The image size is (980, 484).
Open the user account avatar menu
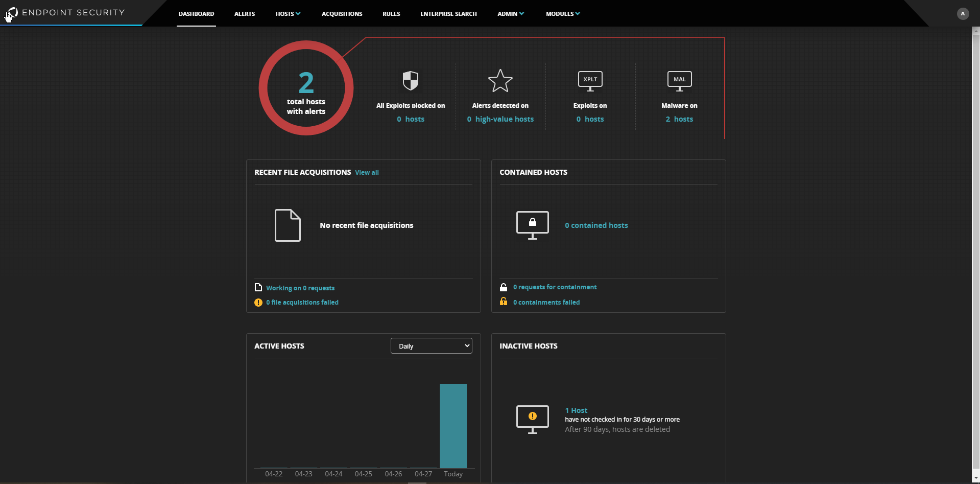(x=963, y=14)
